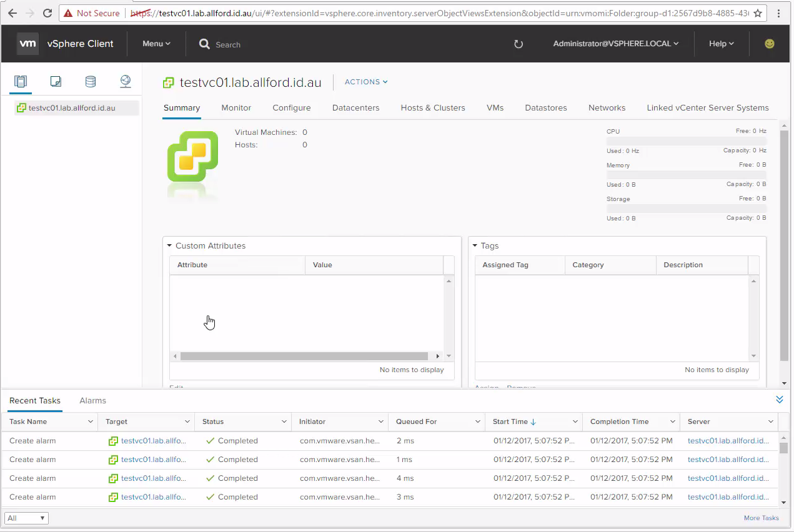The width and height of the screenshot is (794, 532).
Task: Click the Category column header in Tags
Action: tap(610, 265)
